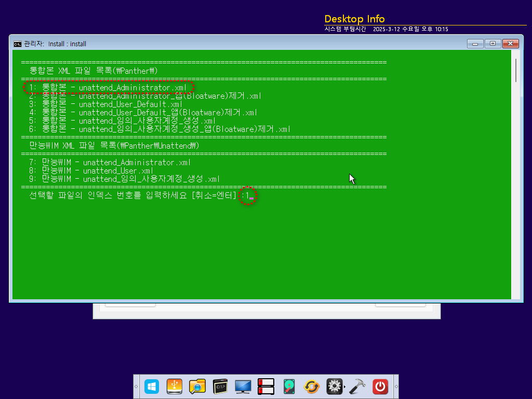Open the black gear settings icon
Viewport: 532px width, 399px height.
click(x=334, y=387)
